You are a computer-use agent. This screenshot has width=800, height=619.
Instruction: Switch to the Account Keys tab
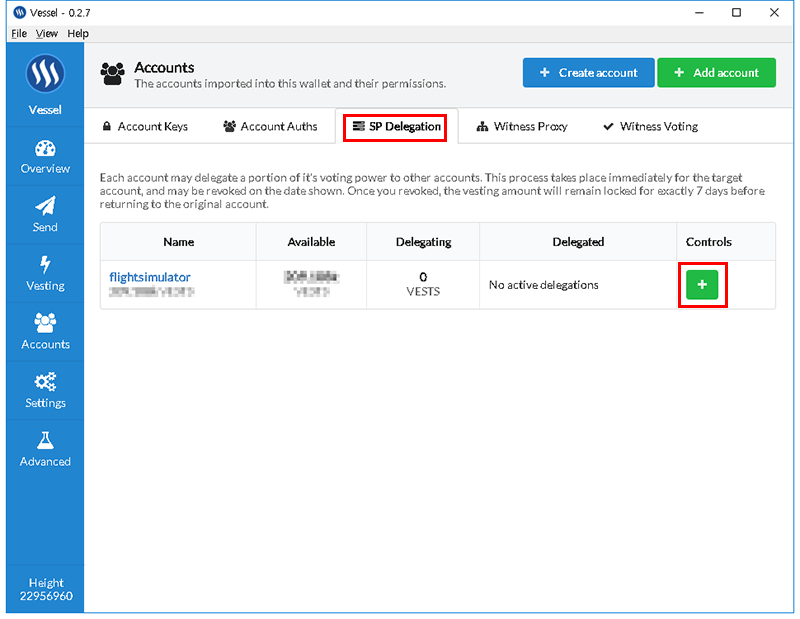coord(145,127)
